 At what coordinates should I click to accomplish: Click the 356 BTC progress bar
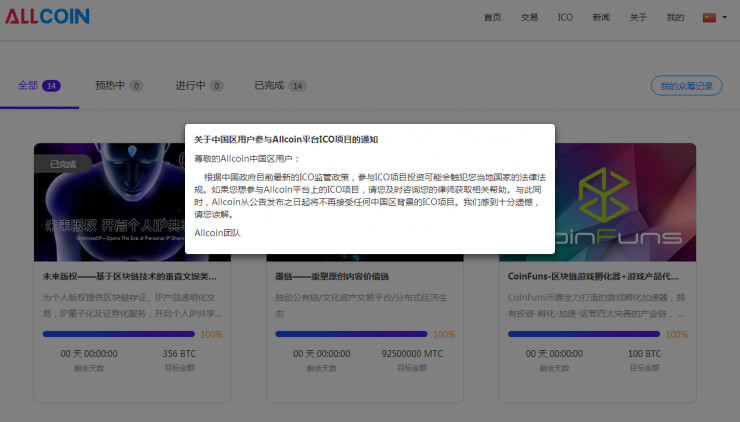118,334
